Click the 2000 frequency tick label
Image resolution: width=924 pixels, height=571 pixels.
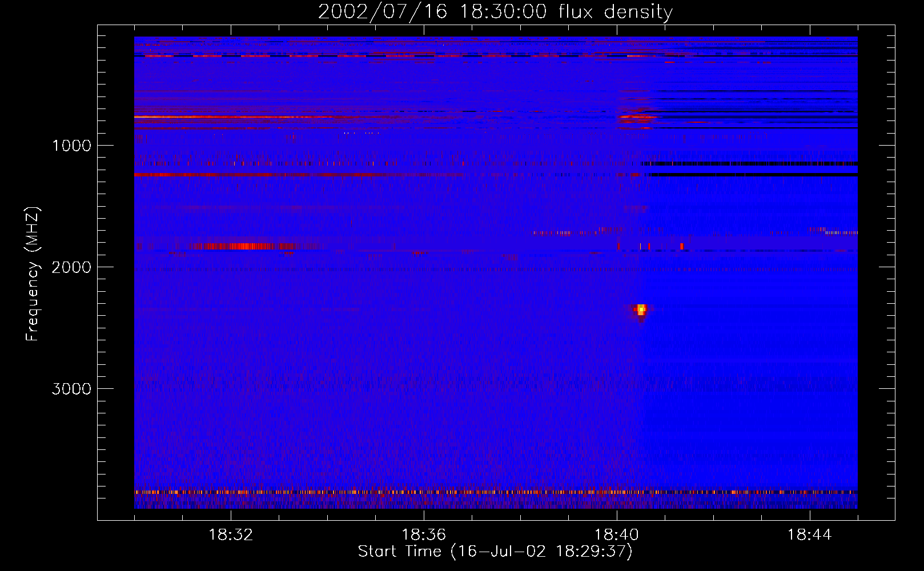71,267
